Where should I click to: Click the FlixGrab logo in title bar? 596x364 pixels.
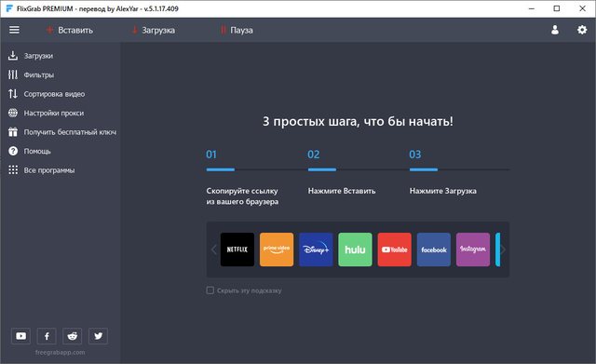coord(9,8)
